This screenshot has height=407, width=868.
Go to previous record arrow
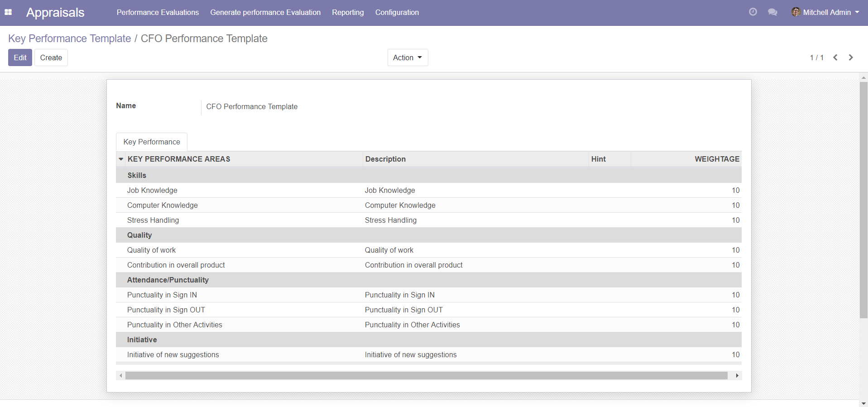pyautogui.click(x=835, y=57)
